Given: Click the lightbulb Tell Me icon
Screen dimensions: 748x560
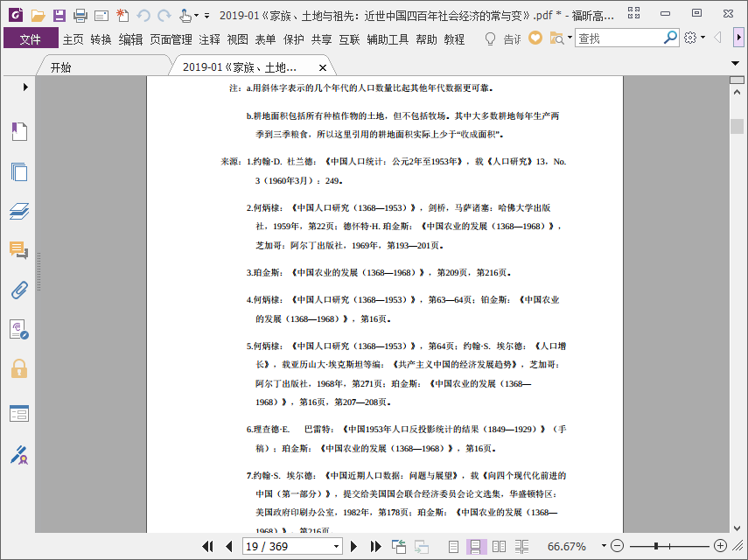Looking at the screenshot, I should pos(490,38).
